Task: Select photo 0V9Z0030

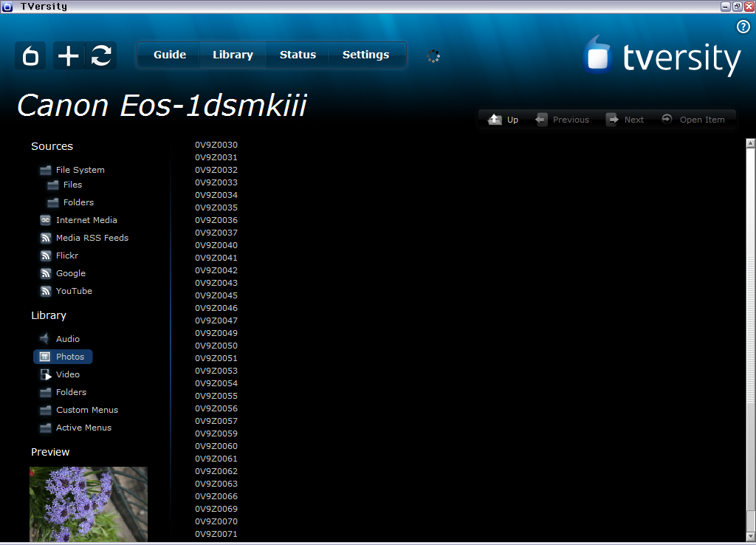Action: [x=216, y=145]
